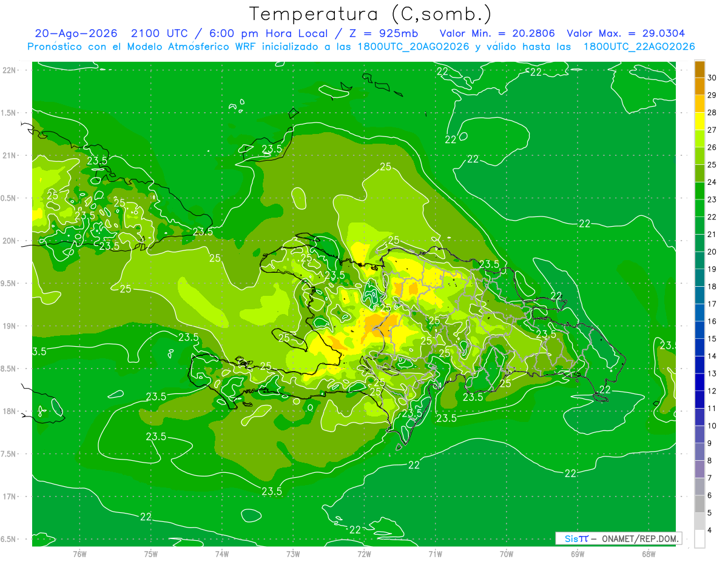The image size is (728, 562).
Task: Click the colorbar value label "28"
Action: pyautogui.click(x=712, y=112)
